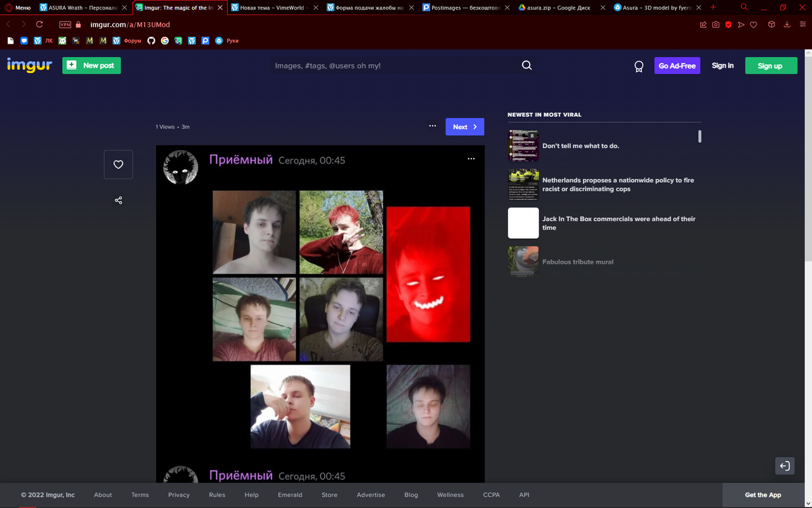Open Opera snapshot camera icon
This screenshot has width=812, height=508.
click(x=716, y=25)
